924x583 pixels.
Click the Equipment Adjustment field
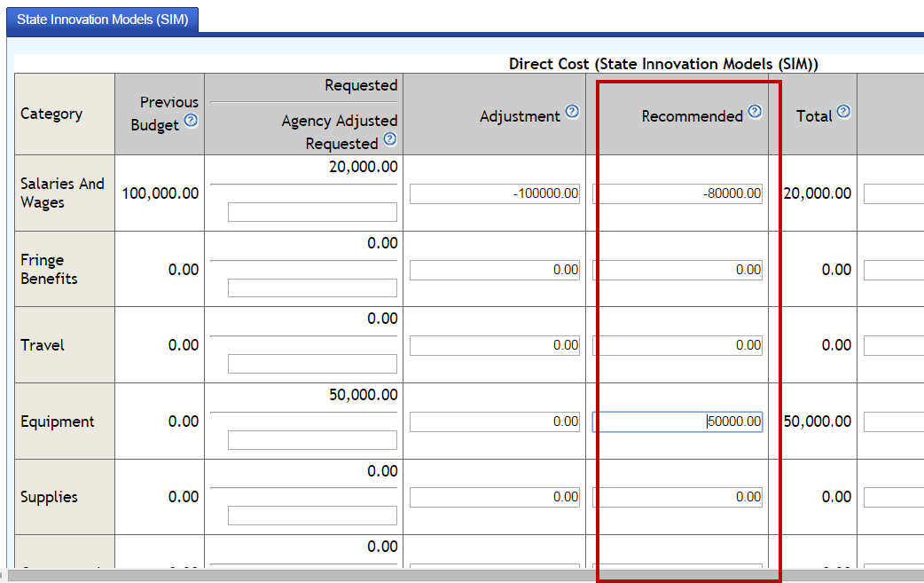coord(495,422)
